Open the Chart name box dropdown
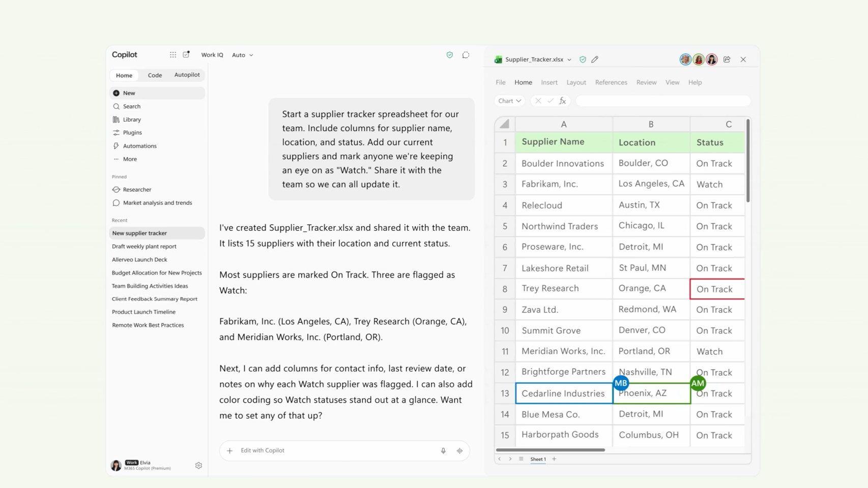The width and height of the screenshot is (868, 488). [510, 101]
